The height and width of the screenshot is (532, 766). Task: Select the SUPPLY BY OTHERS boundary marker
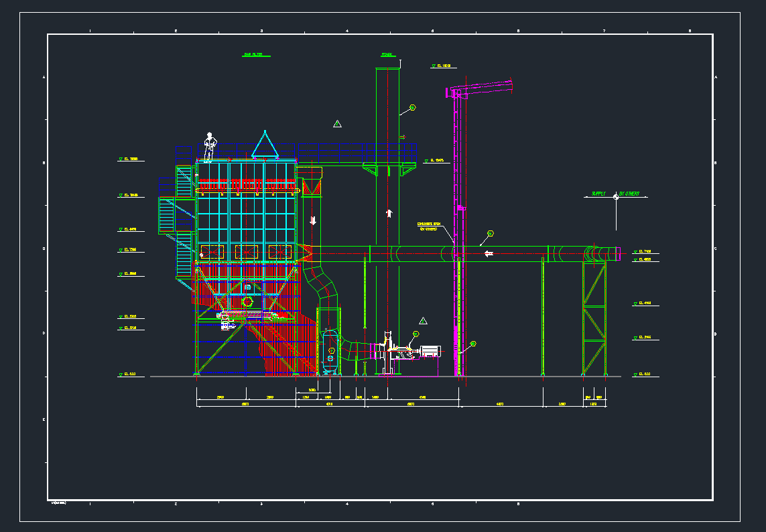[615, 195]
